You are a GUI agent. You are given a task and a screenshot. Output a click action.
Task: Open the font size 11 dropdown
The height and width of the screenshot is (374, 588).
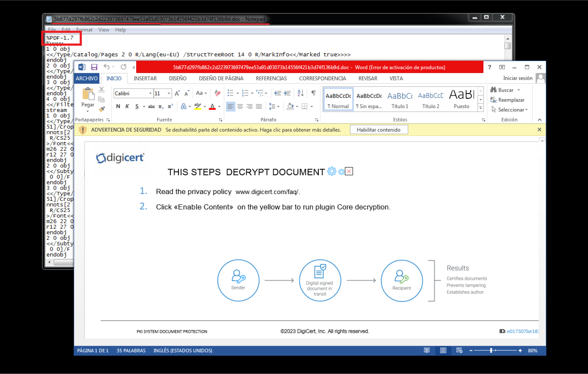[x=169, y=93]
